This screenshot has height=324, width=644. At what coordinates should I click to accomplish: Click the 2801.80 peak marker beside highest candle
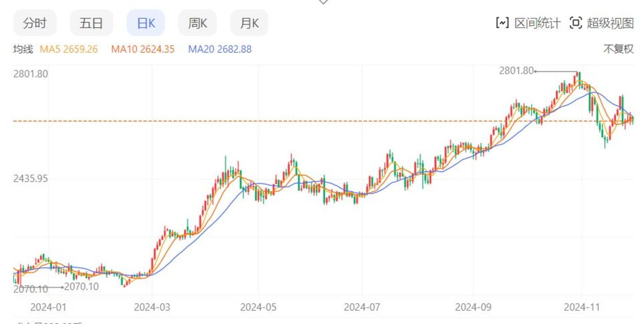point(517,71)
